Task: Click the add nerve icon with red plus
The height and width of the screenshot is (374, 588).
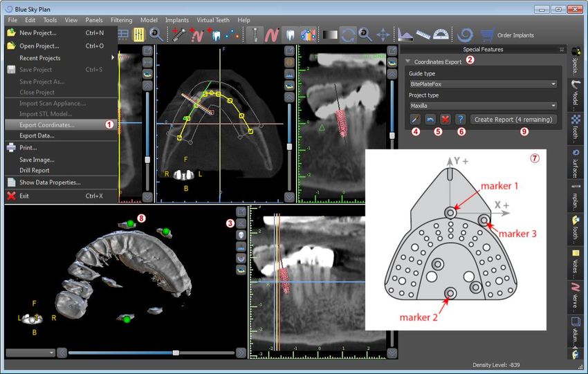Action: pos(197,35)
